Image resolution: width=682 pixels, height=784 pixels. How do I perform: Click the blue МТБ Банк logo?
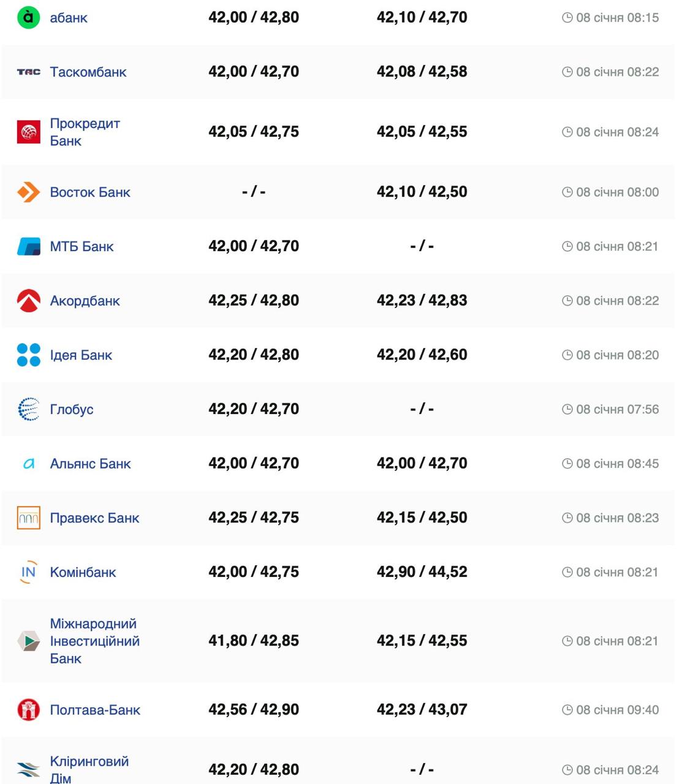[28, 246]
